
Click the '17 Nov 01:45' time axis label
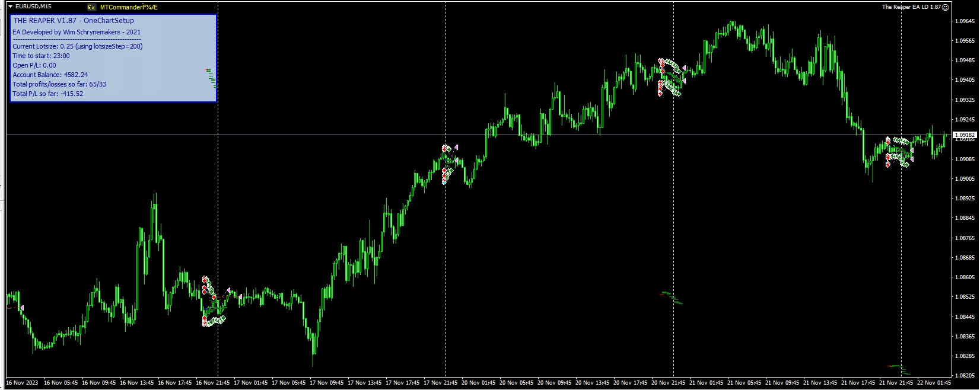(x=250, y=382)
